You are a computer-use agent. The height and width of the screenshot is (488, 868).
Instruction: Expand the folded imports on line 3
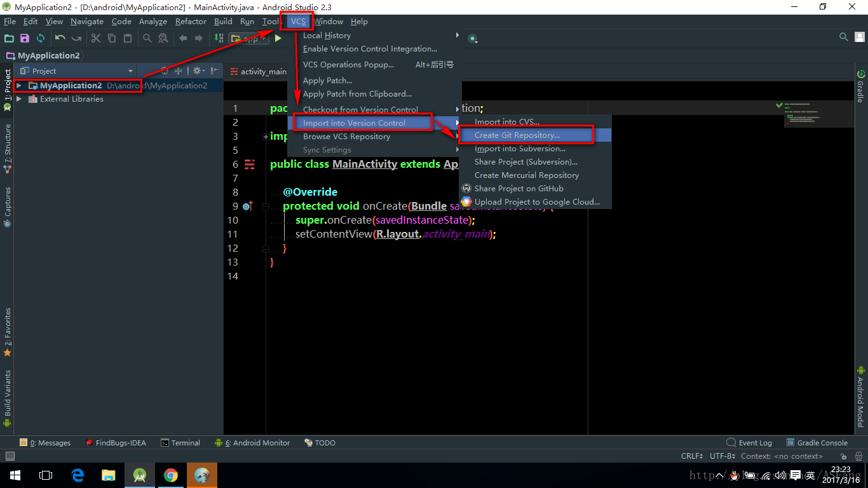point(266,137)
